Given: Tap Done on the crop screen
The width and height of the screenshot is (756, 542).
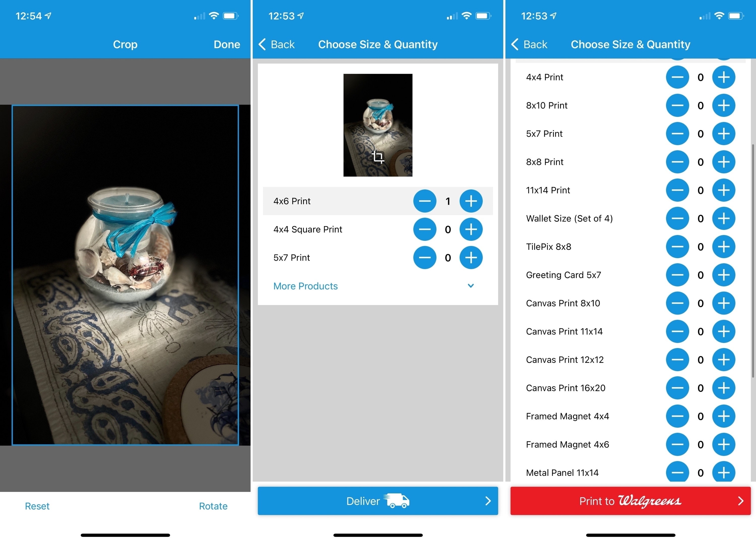Looking at the screenshot, I should pyautogui.click(x=227, y=44).
